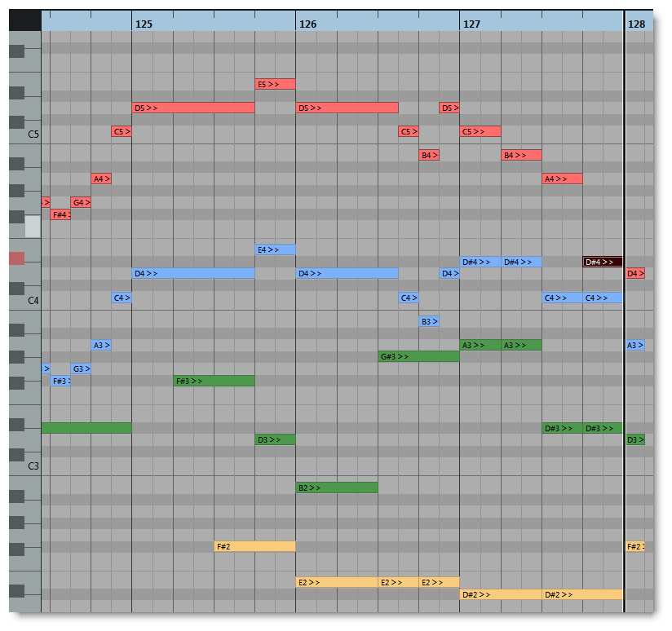Select the long red D5 note in bar 126
The width and height of the screenshot is (672, 631).
click(x=347, y=108)
